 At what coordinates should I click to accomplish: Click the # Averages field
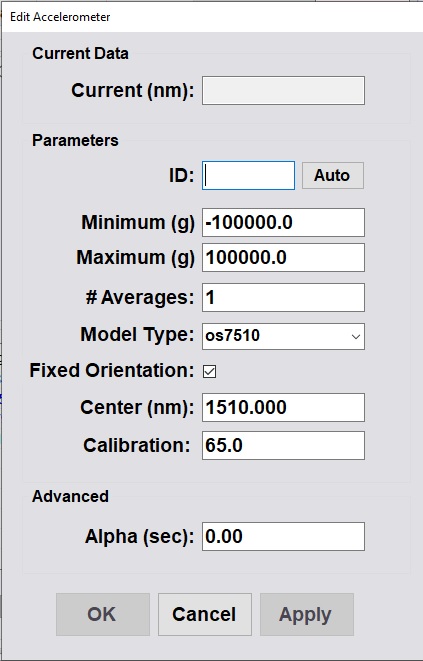pos(283,297)
